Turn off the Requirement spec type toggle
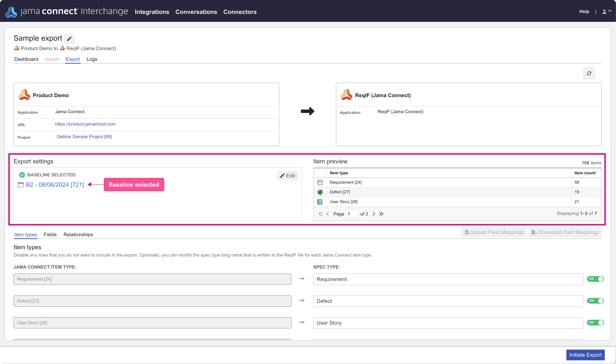Viewport: 616px width, 364px height. (595, 279)
